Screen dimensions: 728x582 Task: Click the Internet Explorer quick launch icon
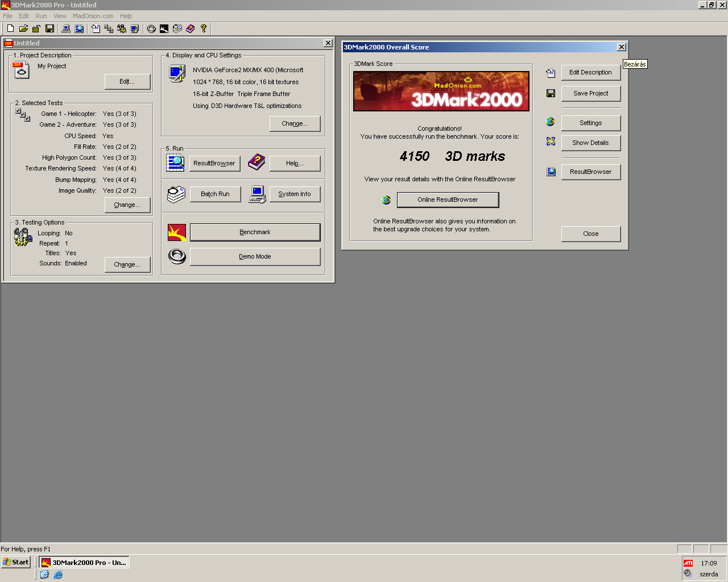[58, 575]
